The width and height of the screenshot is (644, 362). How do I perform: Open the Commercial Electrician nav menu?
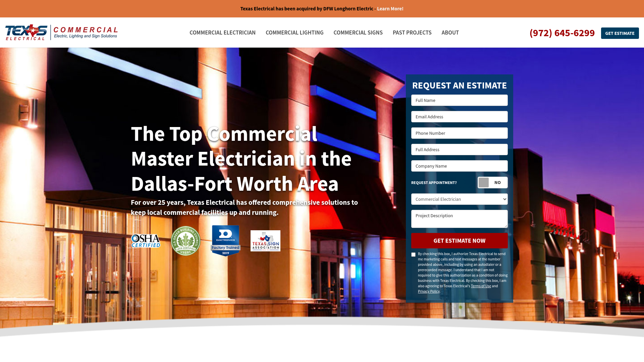tap(222, 33)
